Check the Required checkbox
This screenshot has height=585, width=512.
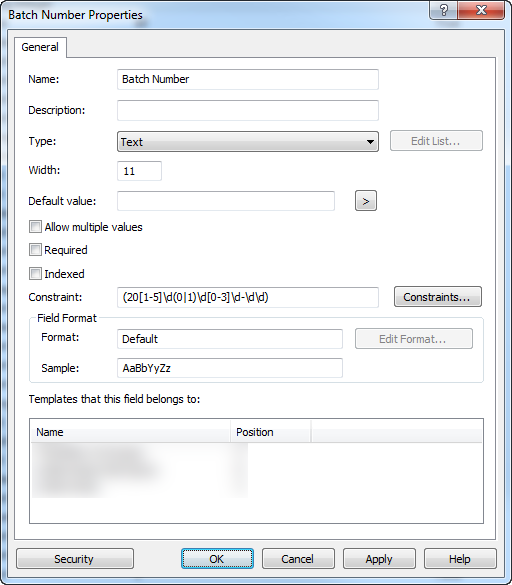point(35,250)
